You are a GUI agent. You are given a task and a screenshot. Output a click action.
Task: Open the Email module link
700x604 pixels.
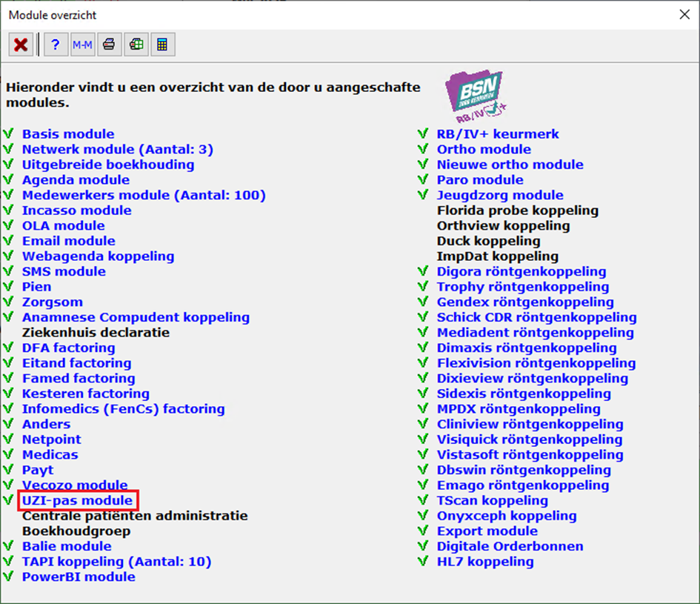click(69, 241)
